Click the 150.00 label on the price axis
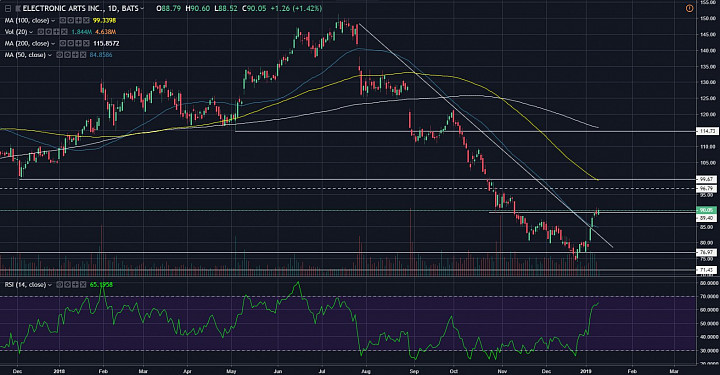 [708, 19]
